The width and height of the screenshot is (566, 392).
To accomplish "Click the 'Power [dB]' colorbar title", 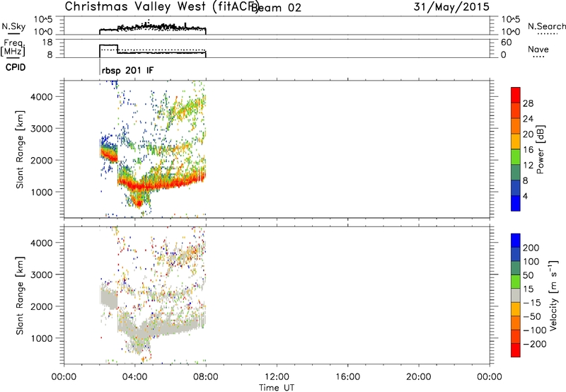I will point(541,149).
